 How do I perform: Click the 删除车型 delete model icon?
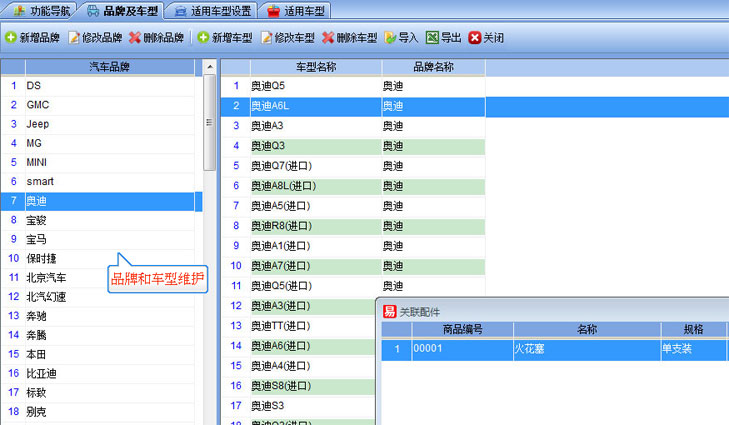(x=328, y=38)
